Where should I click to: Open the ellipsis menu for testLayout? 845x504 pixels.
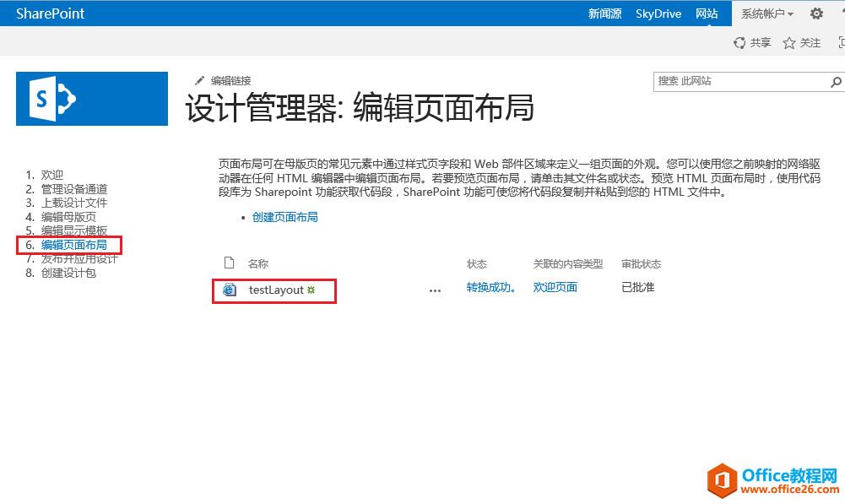435,290
